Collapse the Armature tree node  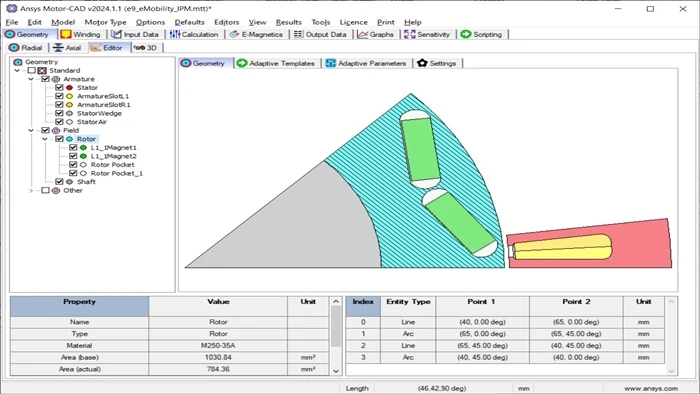click(x=31, y=79)
